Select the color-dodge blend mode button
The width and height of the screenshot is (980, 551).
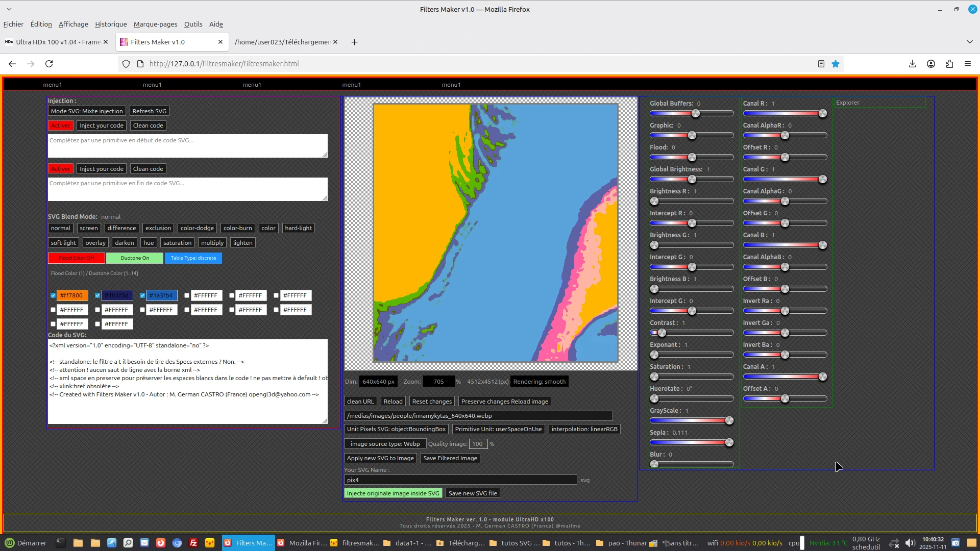click(197, 228)
